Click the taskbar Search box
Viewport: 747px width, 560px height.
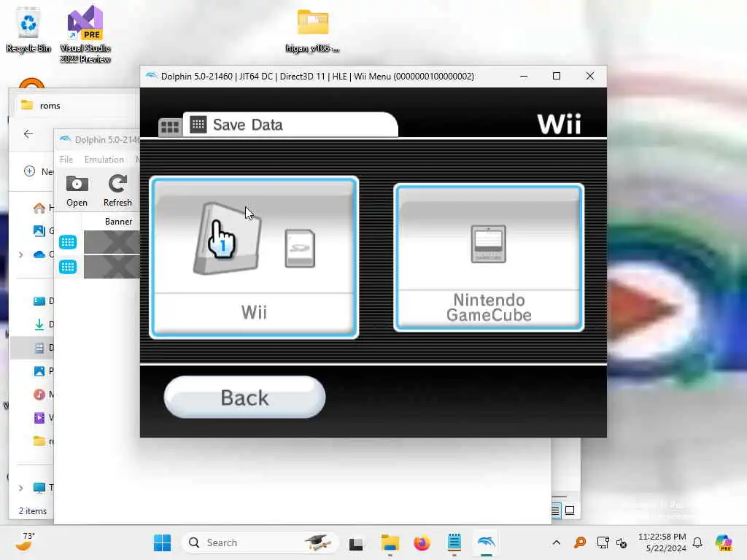pyautogui.click(x=260, y=542)
